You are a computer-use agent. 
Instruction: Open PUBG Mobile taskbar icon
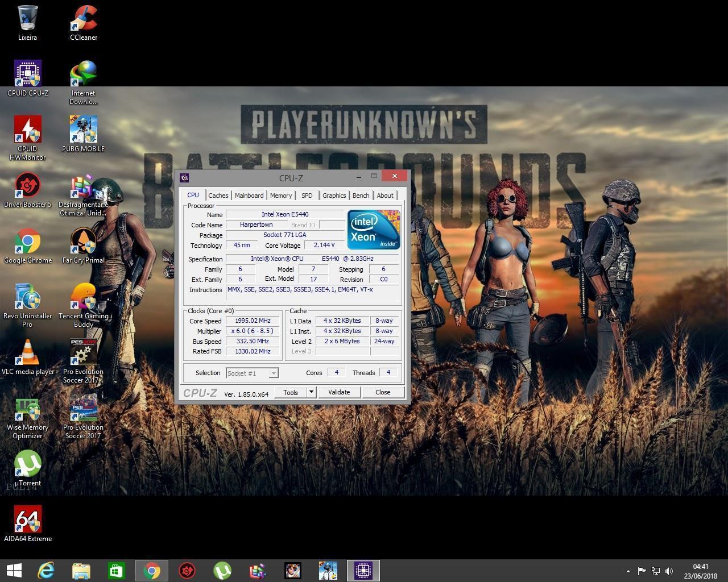tap(328, 570)
